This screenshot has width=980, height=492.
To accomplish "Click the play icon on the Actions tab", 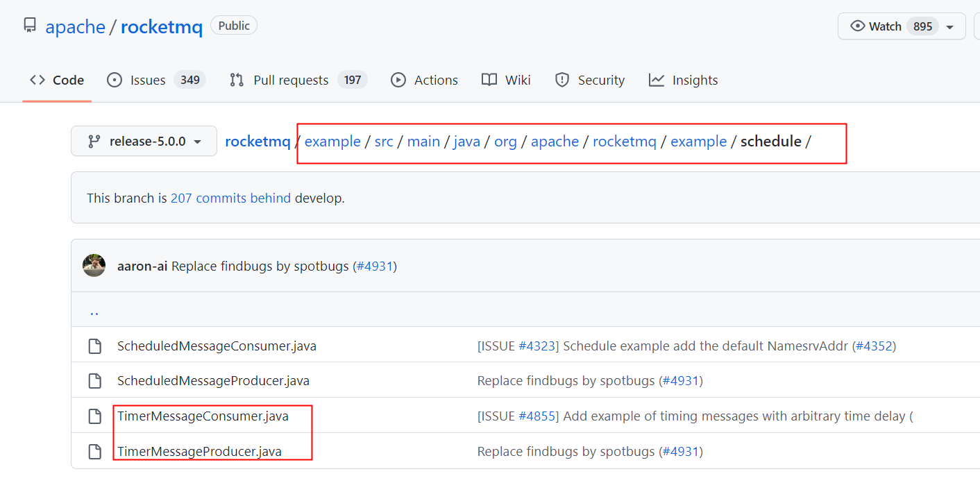I will [398, 80].
